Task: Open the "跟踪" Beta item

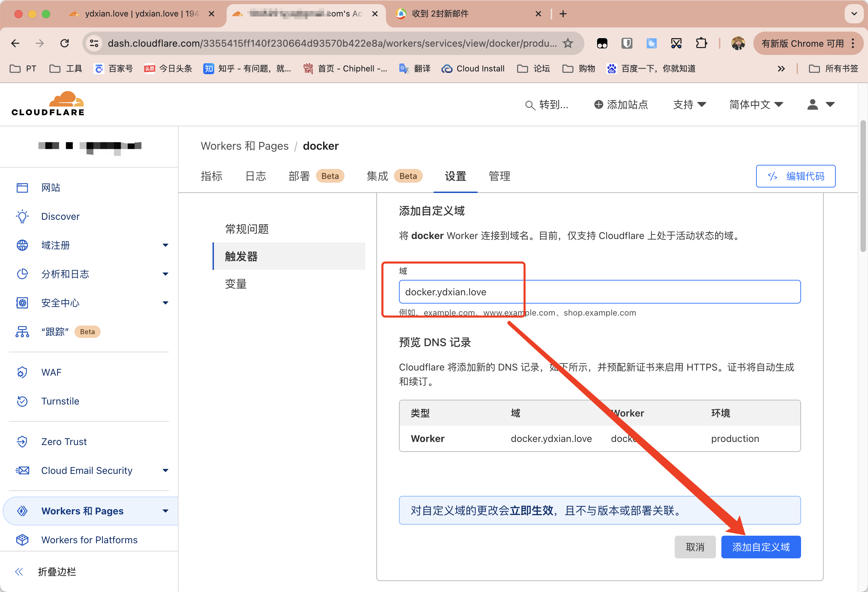Action: (x=58, y=332)
